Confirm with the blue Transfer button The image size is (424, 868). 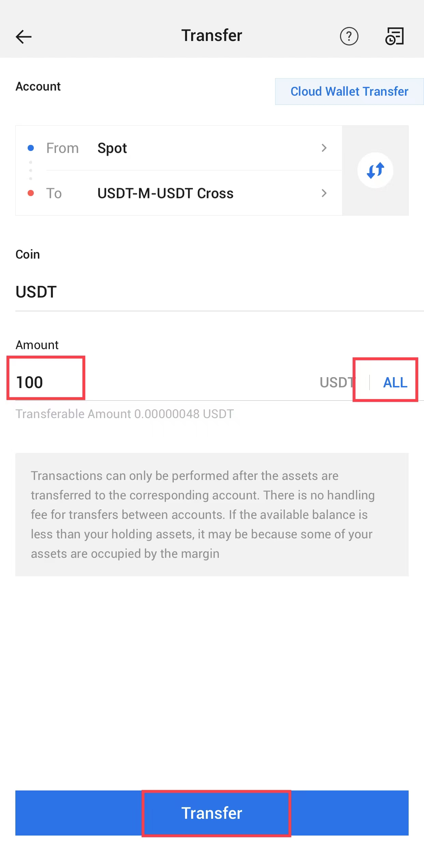pos(212,813)
